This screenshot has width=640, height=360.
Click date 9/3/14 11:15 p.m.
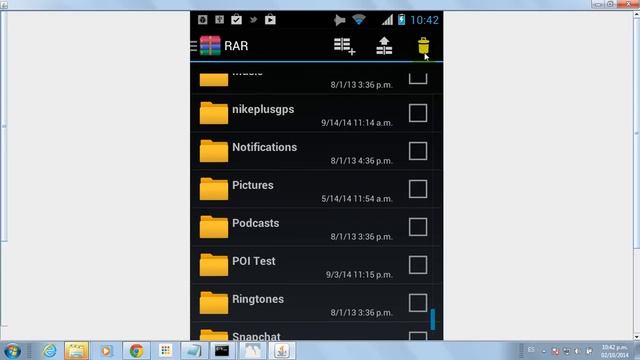coord(359,275)
